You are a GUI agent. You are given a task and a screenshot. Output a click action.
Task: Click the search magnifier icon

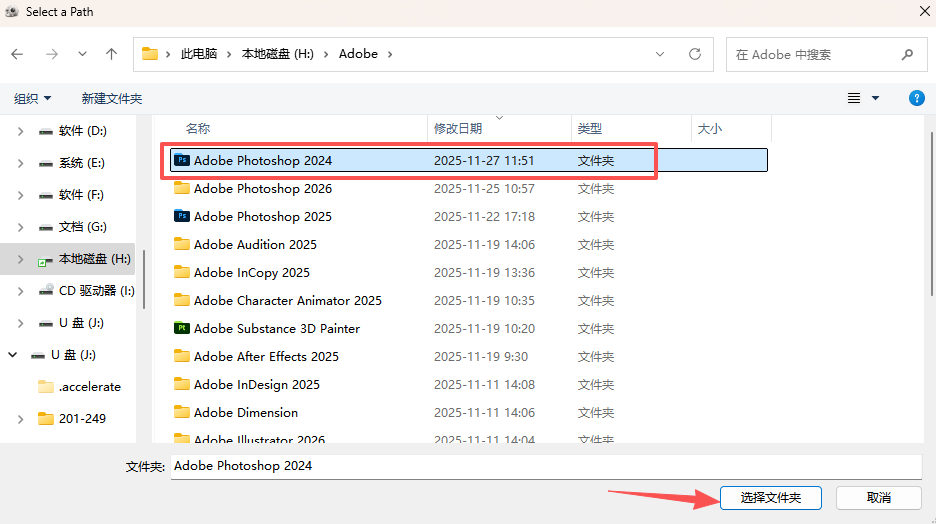pyautogui.click(x=907, y=55)
